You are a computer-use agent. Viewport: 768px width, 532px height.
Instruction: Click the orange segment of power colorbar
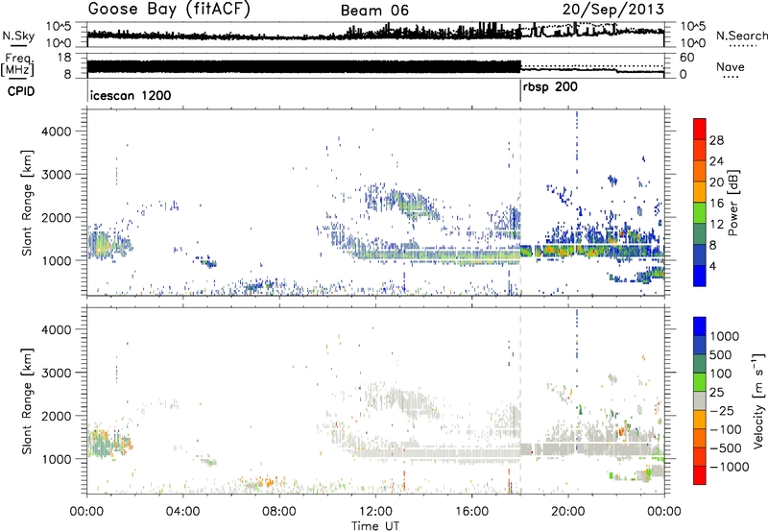700,171
